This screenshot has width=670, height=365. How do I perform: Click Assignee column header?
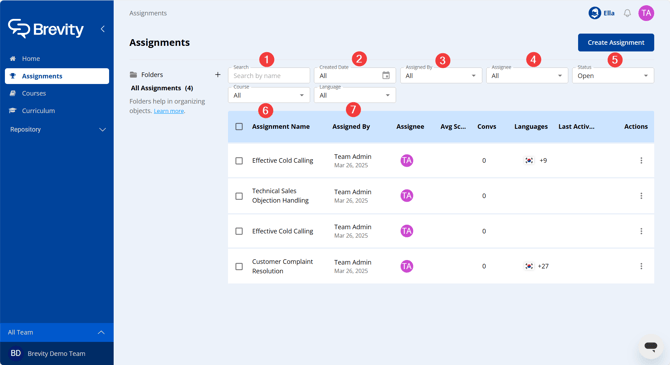coord(410,127)
